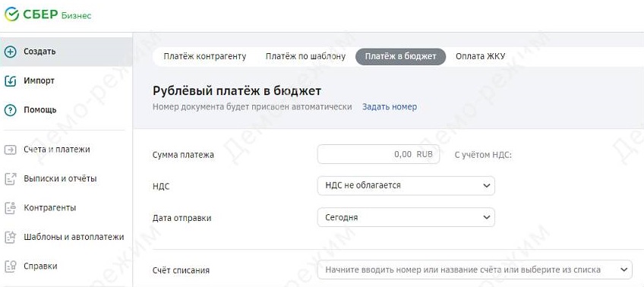This screenshot has height=287, width=644.
Task: Click the Справки sidebar icon
Action: [11, 266]
